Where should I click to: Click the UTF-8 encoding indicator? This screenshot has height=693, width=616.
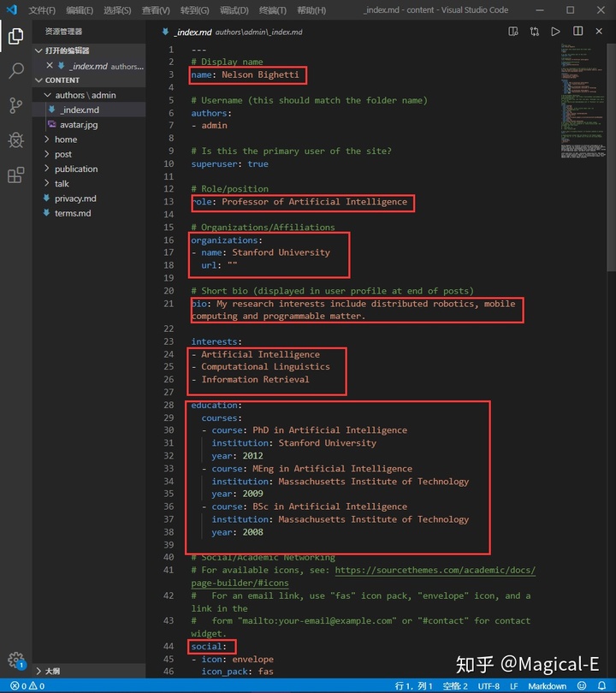click(x=489, y=686)
